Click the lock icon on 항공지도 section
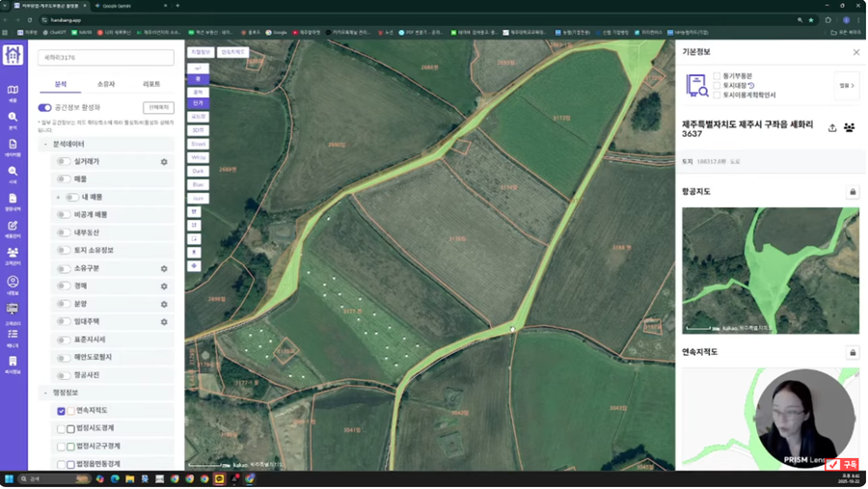The image size is (868, 489). coord(853,192)
